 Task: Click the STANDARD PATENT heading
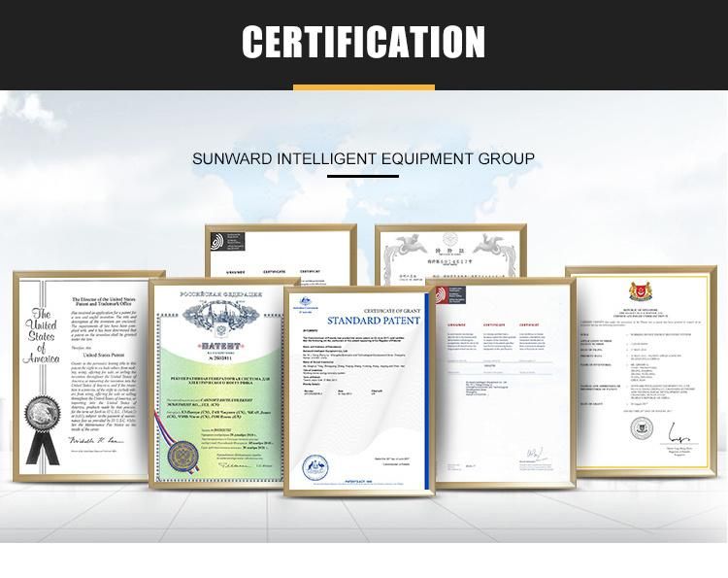coord(374,321)
